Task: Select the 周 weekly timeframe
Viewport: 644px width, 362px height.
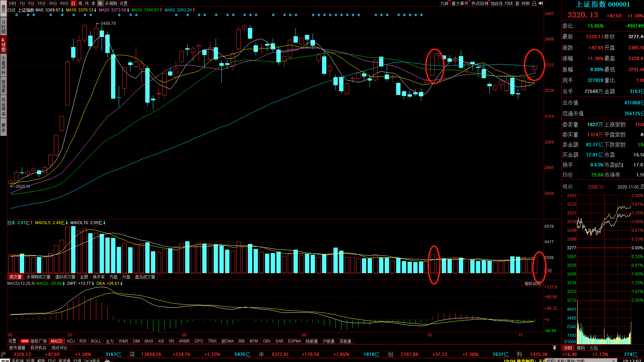Action: (x=80, y=3)
